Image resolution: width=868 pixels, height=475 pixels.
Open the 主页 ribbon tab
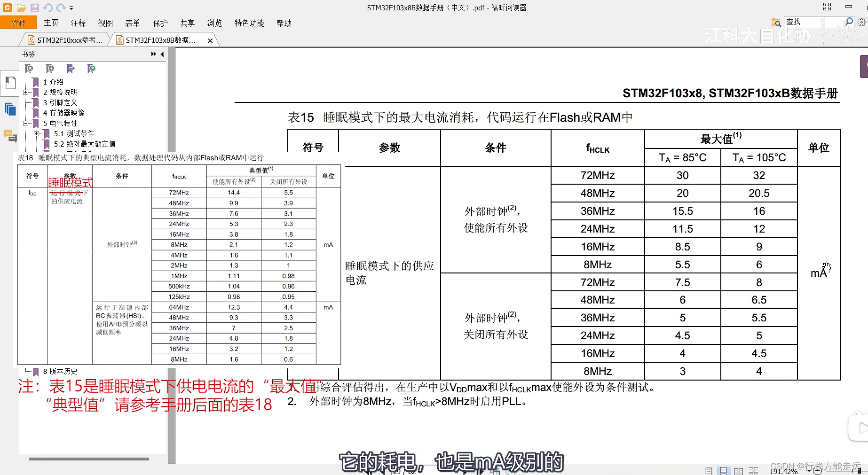click(x=51, y=23)
